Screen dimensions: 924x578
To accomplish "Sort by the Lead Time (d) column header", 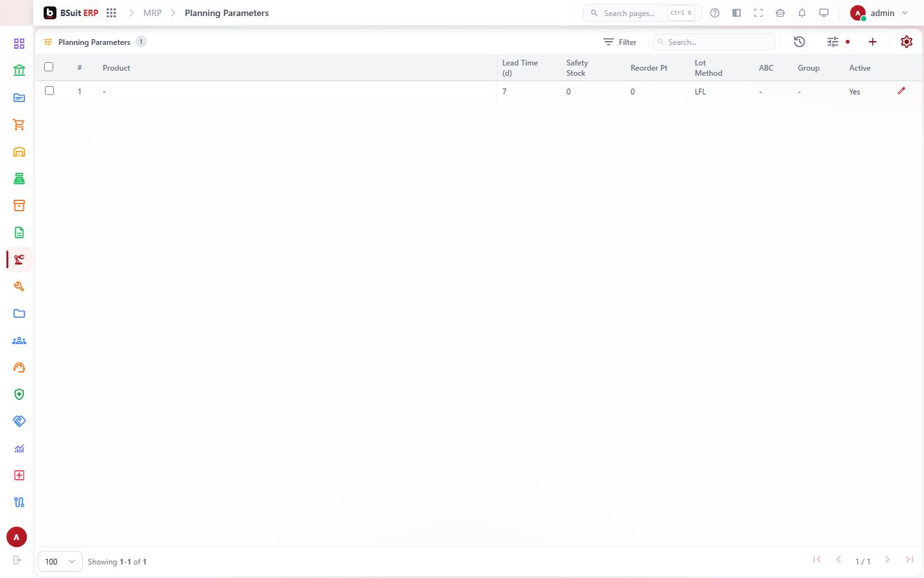I will click(x=520, y=67).
